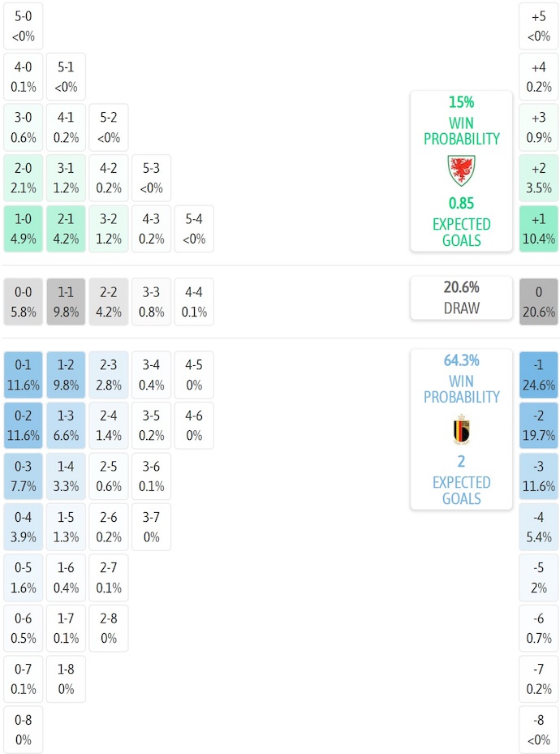Select the 0-0 draw tile
This screenshot has height=754, width=560.
[x=24, y=302]
